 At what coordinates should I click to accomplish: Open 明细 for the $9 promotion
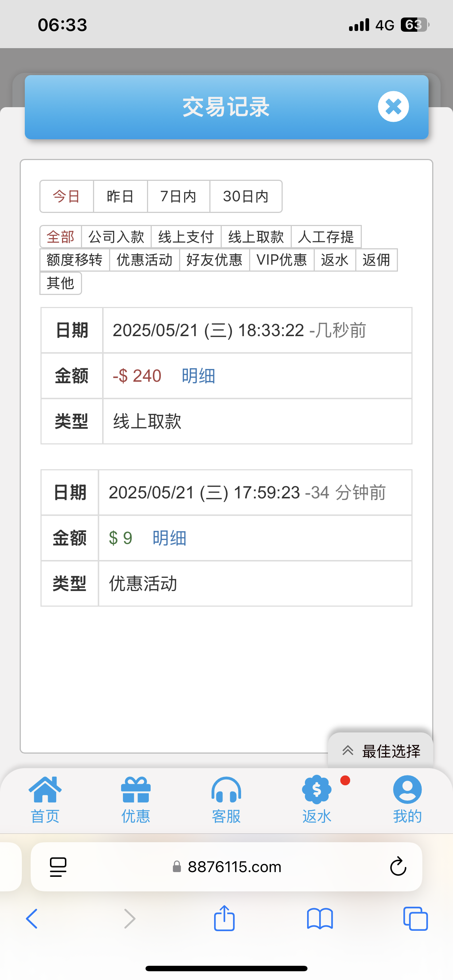pos(169,538)
